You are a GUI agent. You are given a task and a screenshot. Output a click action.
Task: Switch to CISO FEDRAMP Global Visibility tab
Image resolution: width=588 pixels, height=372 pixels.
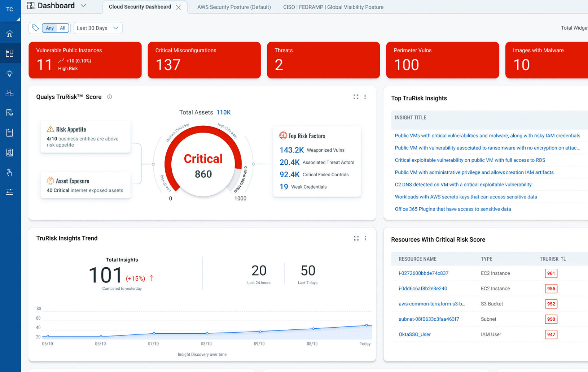tap(333, 7)
